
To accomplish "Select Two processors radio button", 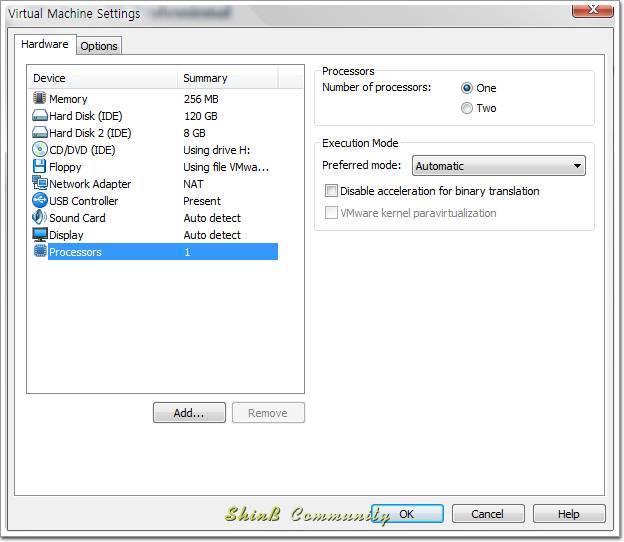I will [x=467, y=108].
